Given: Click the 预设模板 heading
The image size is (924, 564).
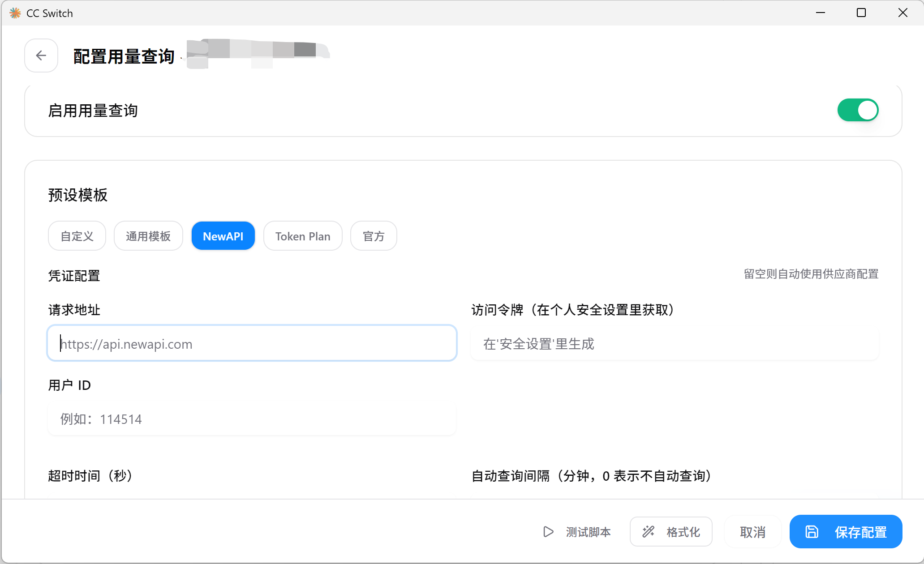Looking at the screenshot, I should coord(78,195).
